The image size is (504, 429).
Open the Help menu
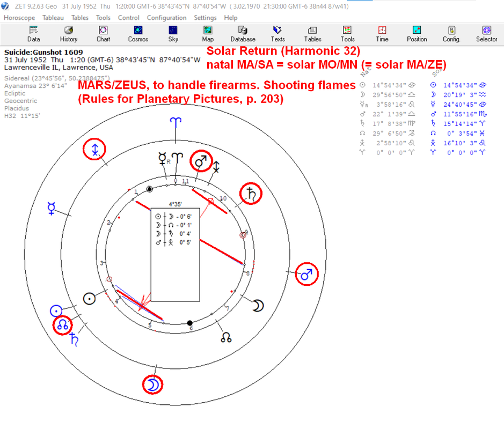coord(231,18)
